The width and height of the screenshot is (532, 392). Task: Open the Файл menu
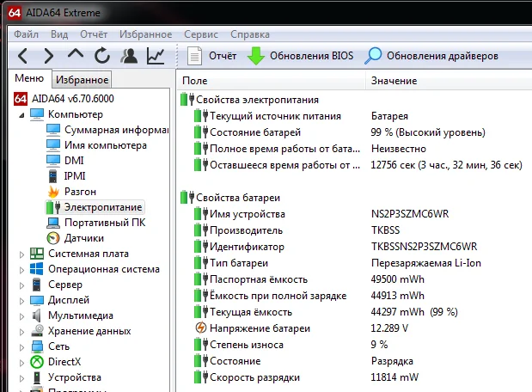[x=26, y=34]
